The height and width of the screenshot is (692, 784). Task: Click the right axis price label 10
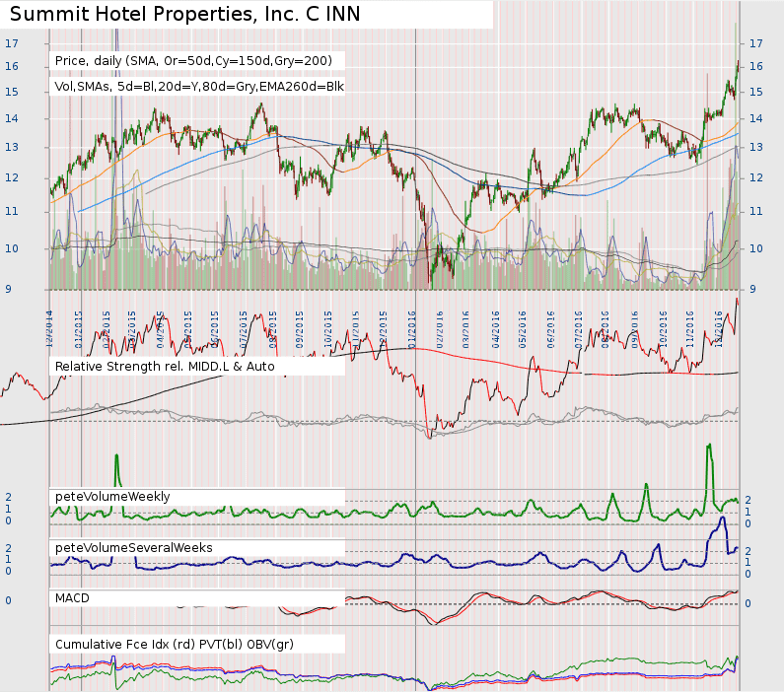pos(756,248)
